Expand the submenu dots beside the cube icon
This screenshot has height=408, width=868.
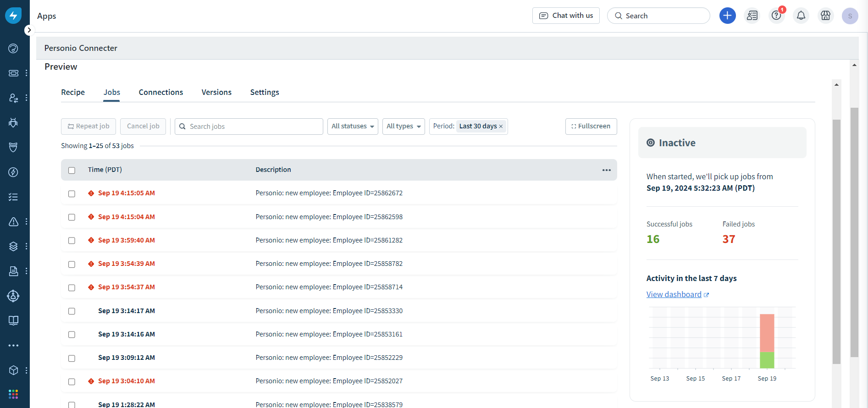point(27,370)
